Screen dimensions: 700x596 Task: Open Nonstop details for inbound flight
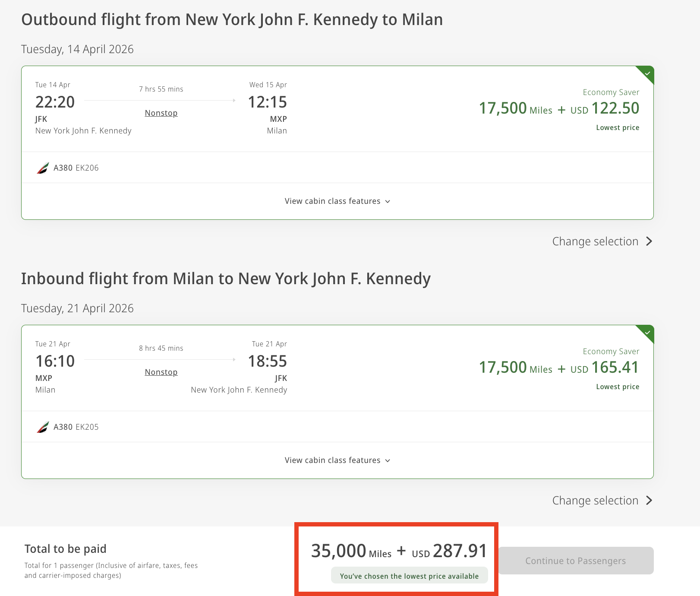tap(161, 372)
